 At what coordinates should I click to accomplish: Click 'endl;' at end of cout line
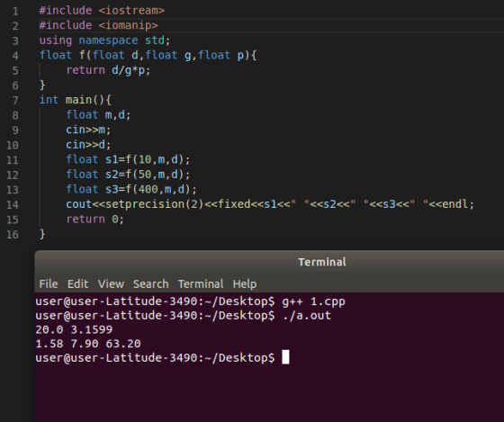pyautogui.click(x=458, y=204)
